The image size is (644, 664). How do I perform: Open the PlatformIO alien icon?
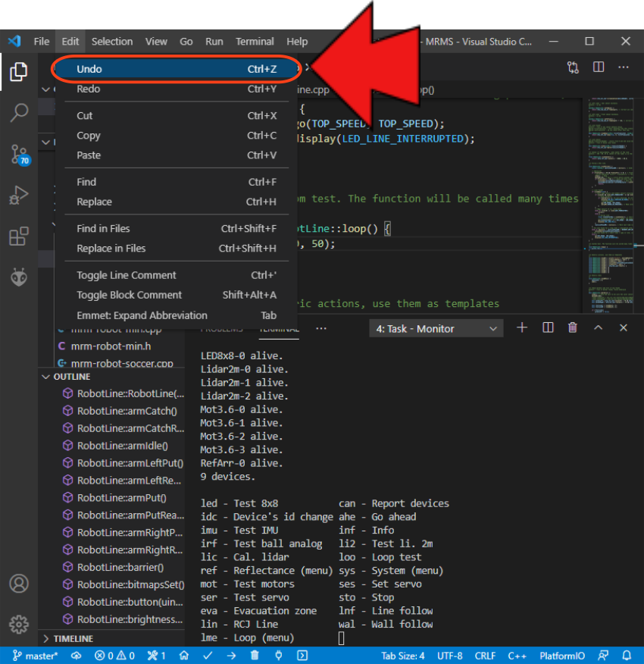pos(19,277)
